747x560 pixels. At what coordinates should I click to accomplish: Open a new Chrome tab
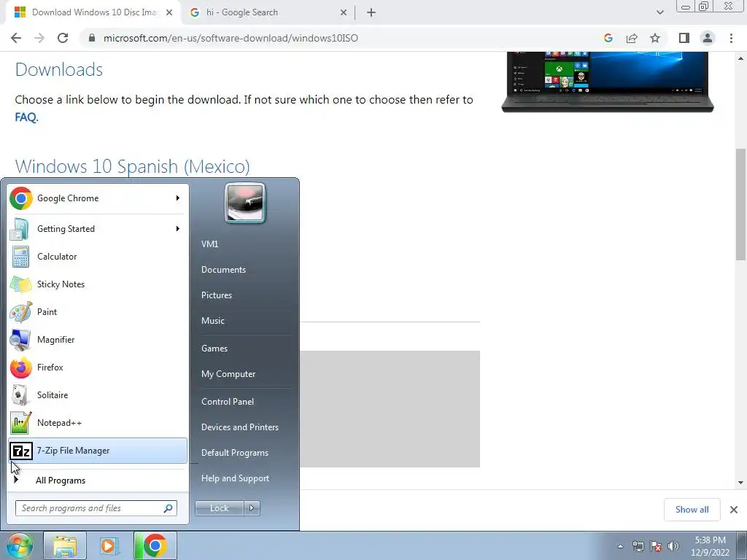pyautogui.click(x=371, y=12)
